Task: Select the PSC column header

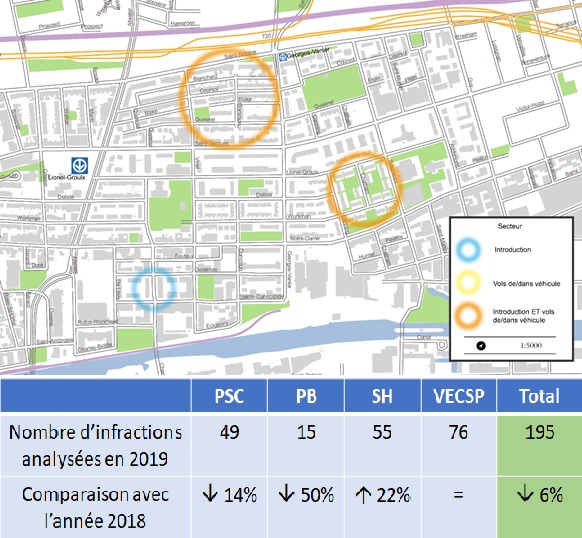Action: click(x=229, y=396)
